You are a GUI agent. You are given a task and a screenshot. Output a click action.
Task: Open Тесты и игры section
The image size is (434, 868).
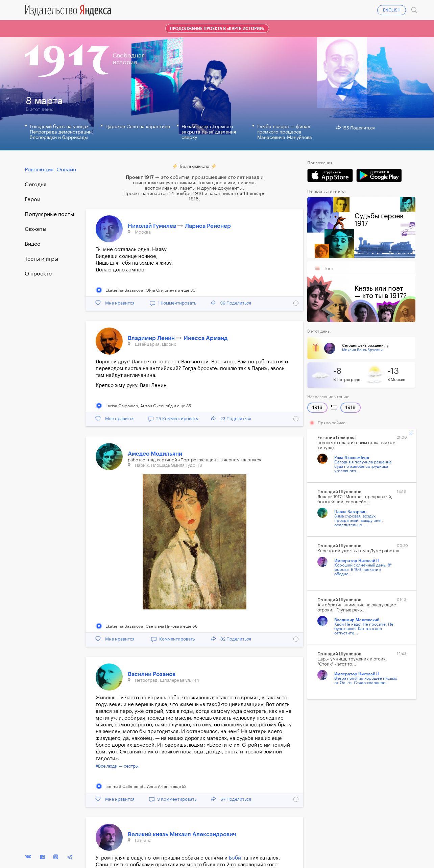pos(41,259)
